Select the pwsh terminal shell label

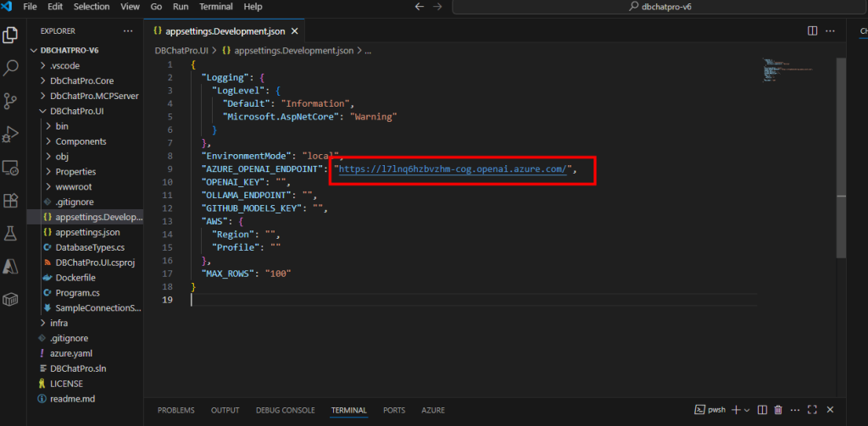(x=711, y=410)
